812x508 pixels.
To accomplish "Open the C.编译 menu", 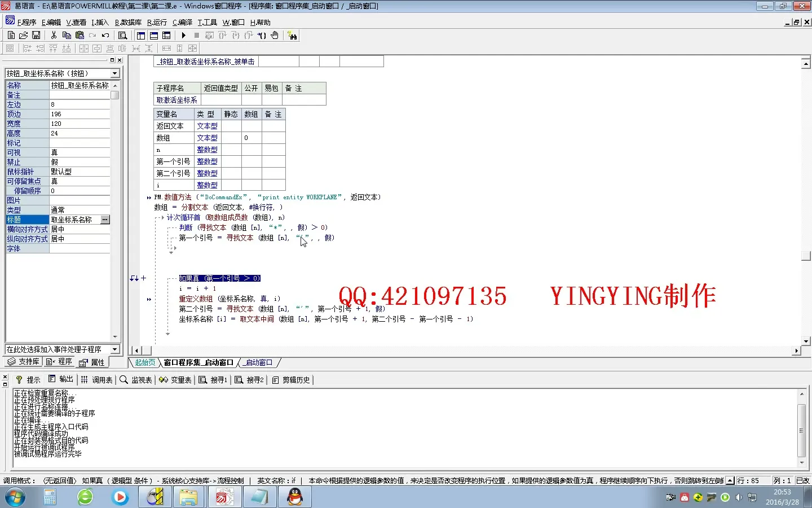I will click(182, 23).
